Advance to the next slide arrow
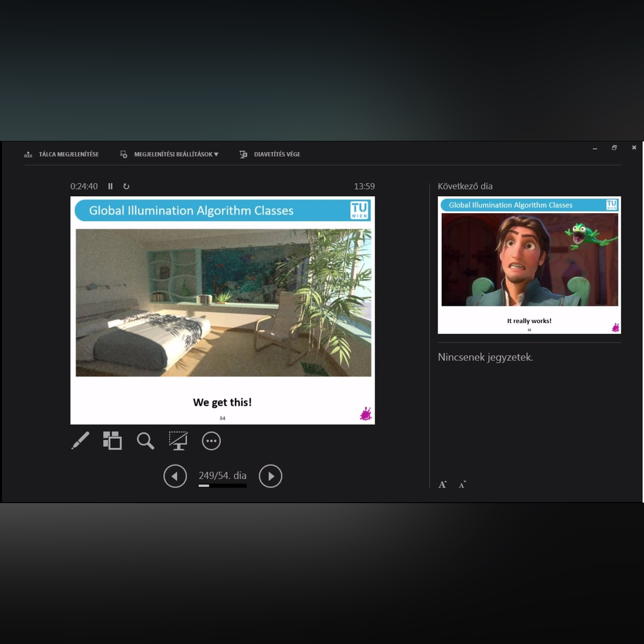The height and width of the screenshot is (644, 644). (x=270, y=476)
